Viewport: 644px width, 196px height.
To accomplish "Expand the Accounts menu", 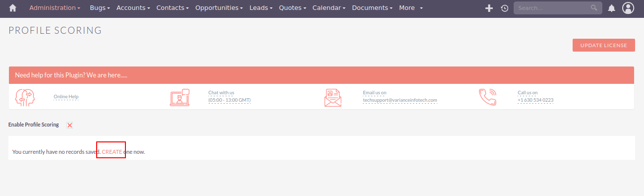I will (133, 8).
